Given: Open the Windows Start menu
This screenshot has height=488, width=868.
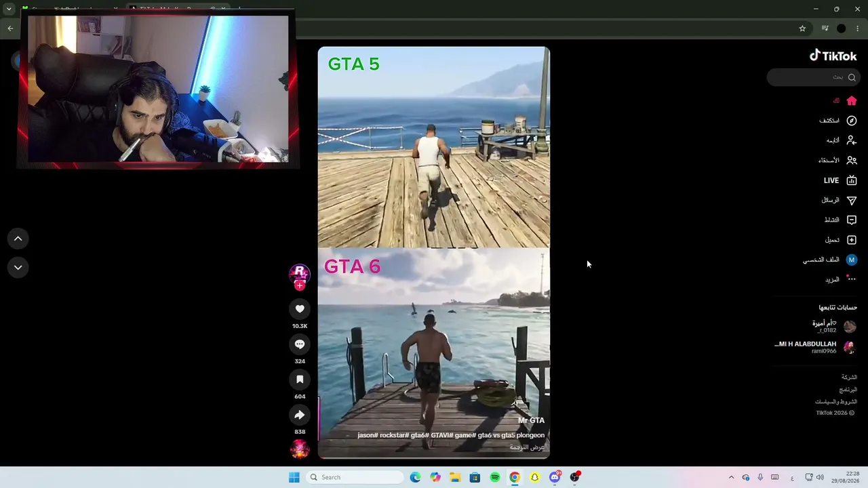Looking at the screenshot, I should coord(294,477).
